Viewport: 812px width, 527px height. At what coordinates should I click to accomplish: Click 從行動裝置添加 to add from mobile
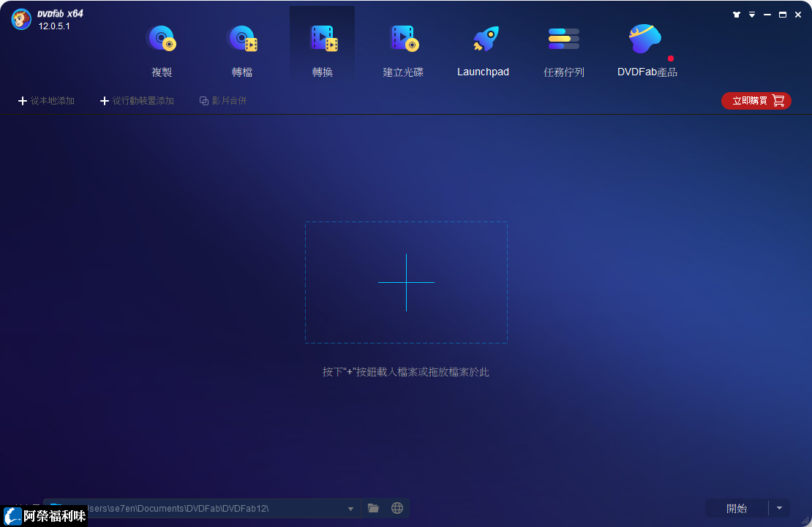click(x=138, y=100)
